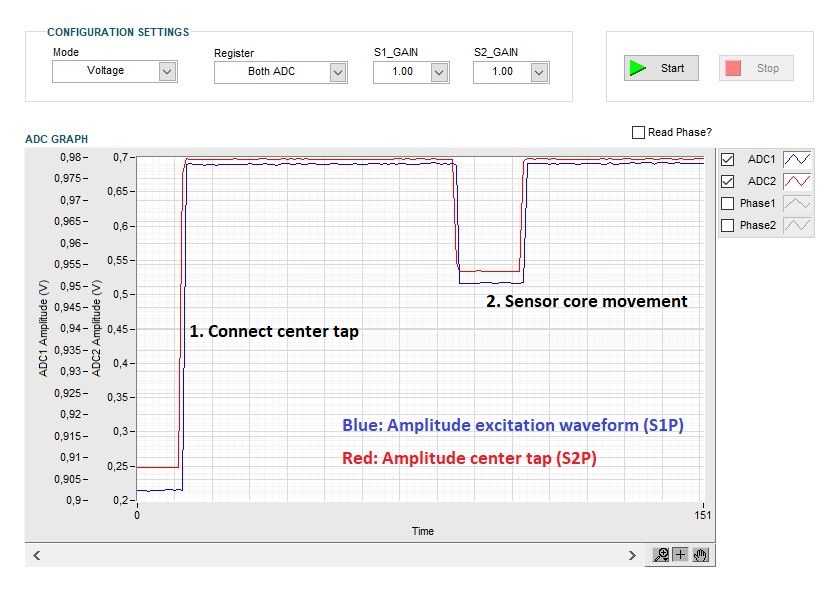Click the ADC GRAPH heading
Viewport: 834px width, 594px height.
[x=56, y=139]
